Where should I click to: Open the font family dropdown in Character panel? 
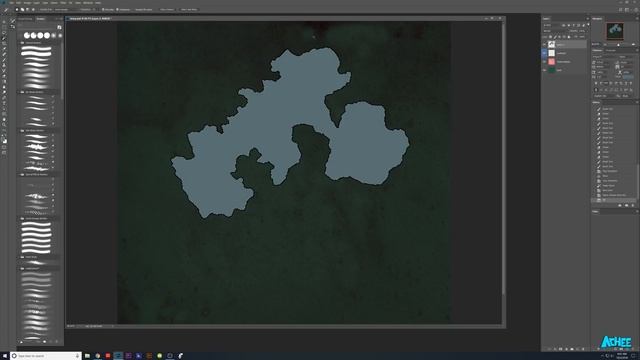click(x=604, y=57)
